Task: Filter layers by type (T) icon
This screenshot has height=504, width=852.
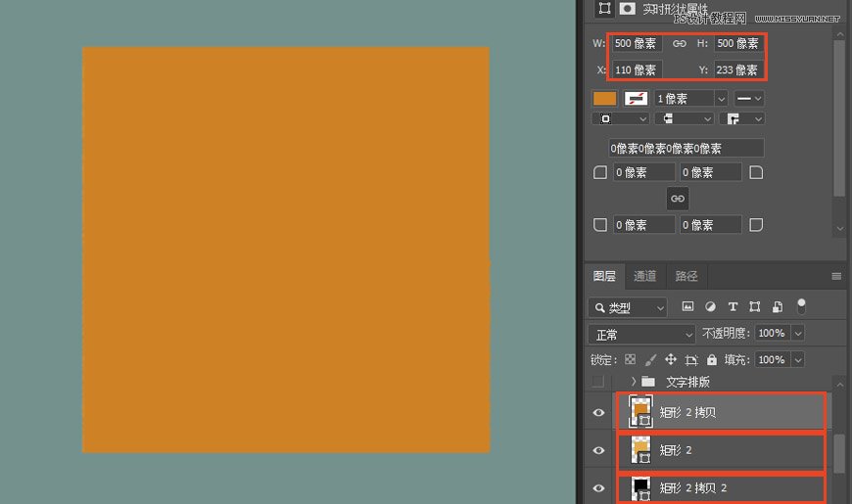Action: [x=733, y=306]
